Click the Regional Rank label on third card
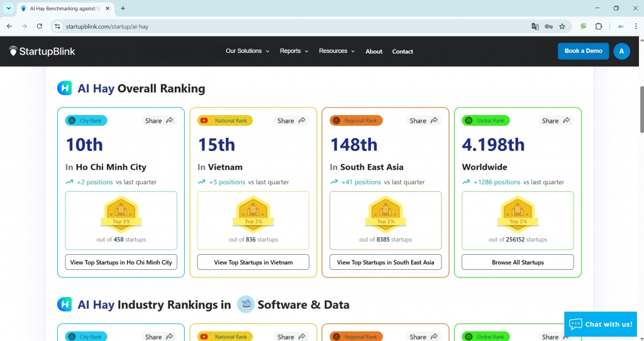 click(x=356, y=120)
